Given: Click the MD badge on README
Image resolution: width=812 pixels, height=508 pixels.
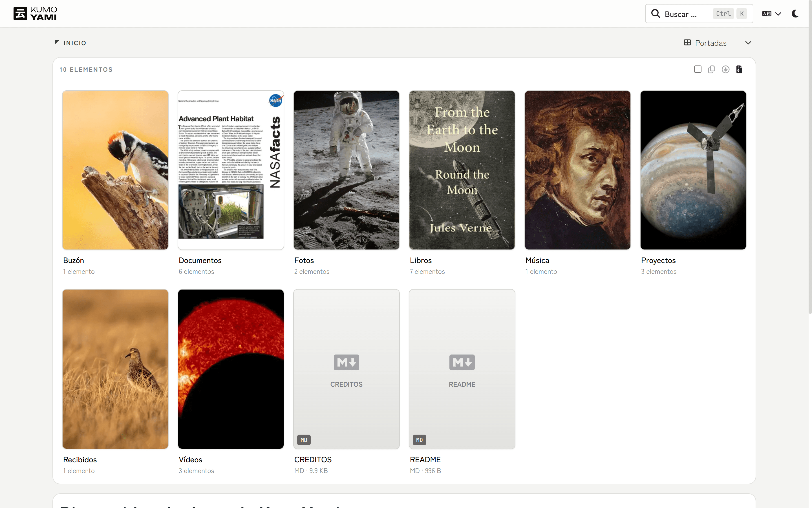Looking at the screenshot, I should pyautogui.click(x=420, y=440).
